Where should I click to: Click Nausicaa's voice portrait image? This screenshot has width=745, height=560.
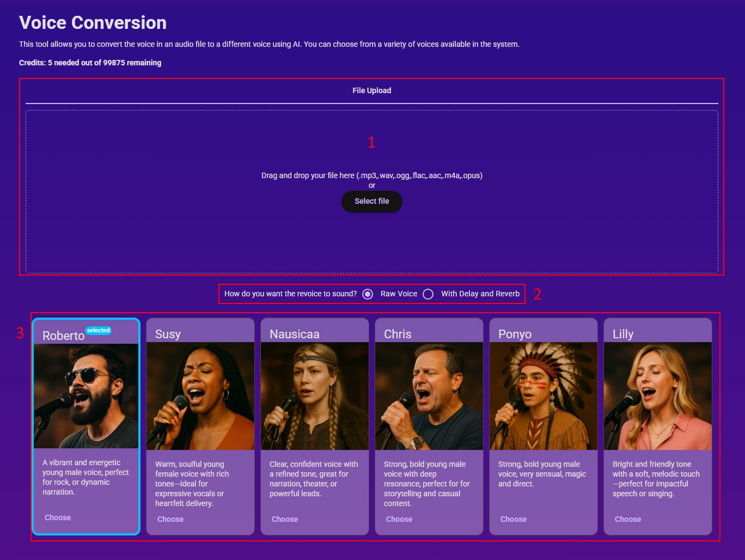point(315,396)
